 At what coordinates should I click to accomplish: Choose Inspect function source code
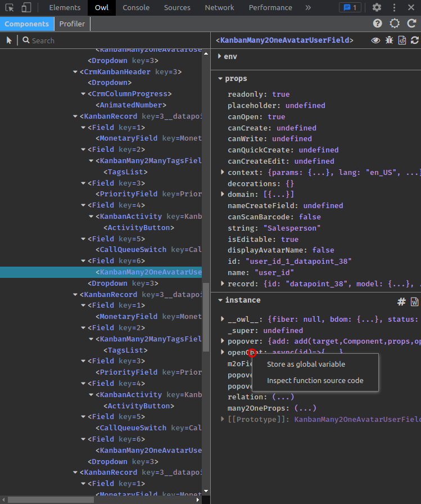pyautogui.click(x=315, y=381)
